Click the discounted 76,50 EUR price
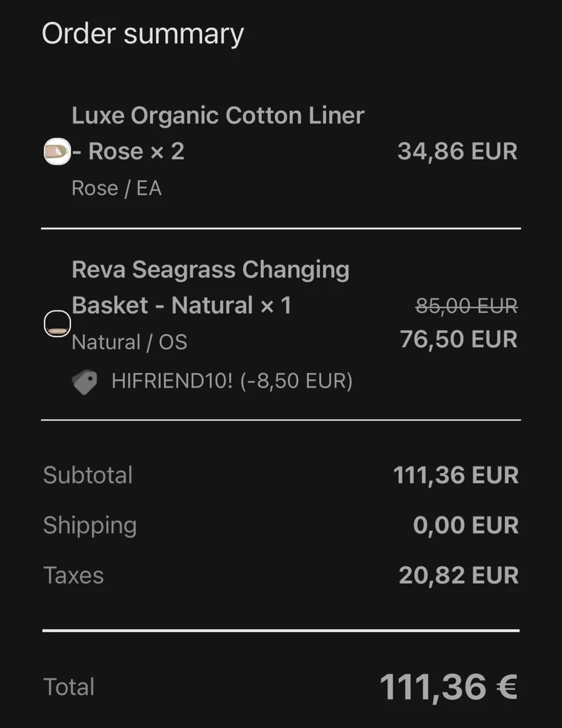 coord(458,339)
